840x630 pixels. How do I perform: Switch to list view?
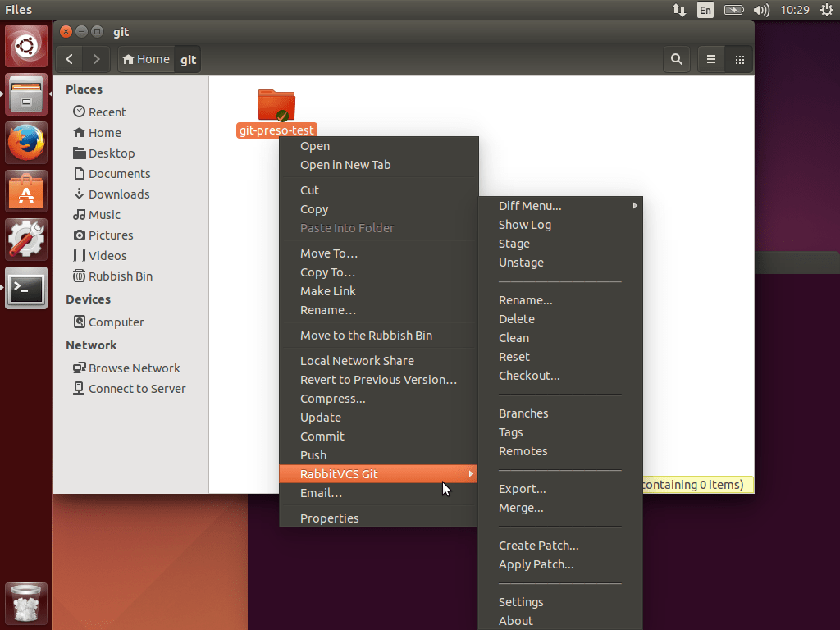[711, 59]
